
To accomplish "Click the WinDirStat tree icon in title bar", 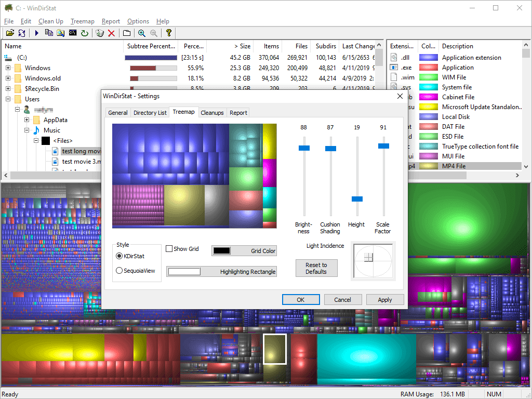I will click(9, 7).
